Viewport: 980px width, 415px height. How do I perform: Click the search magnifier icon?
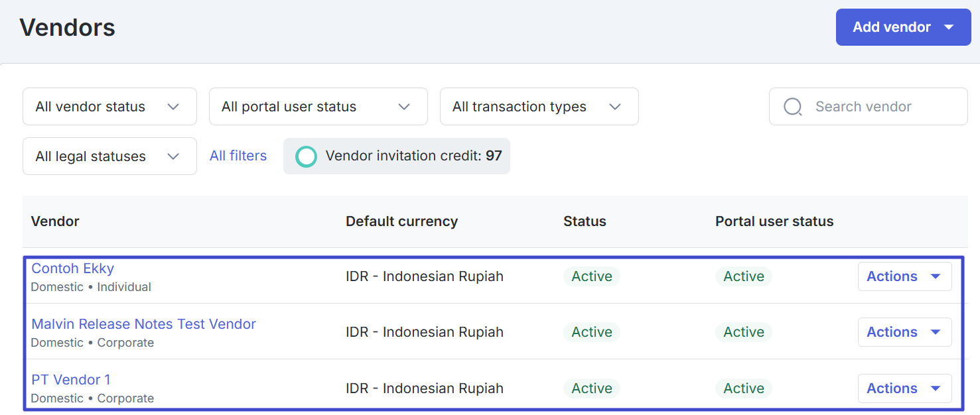click(x=793, y=107)
